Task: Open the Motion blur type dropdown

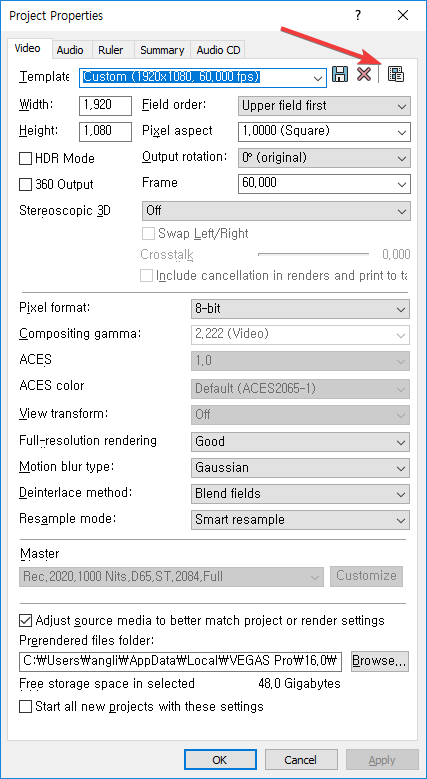Action: point(300,467)
